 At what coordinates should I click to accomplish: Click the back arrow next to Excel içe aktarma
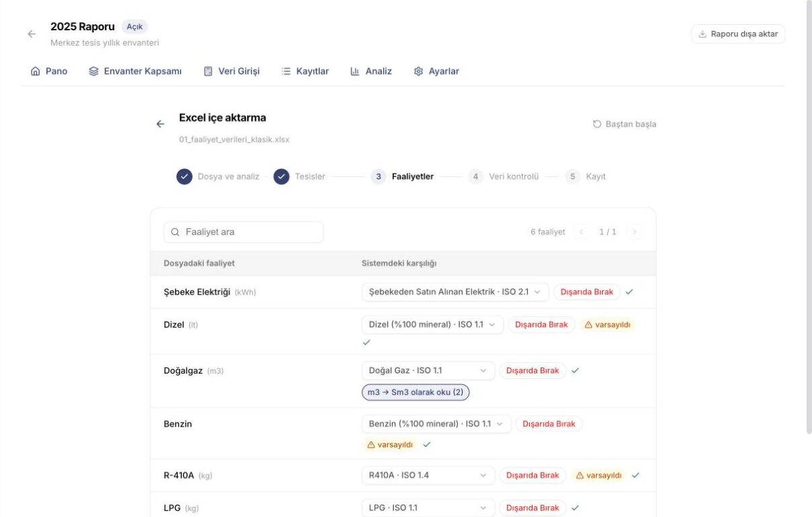[x=160, y=124]
